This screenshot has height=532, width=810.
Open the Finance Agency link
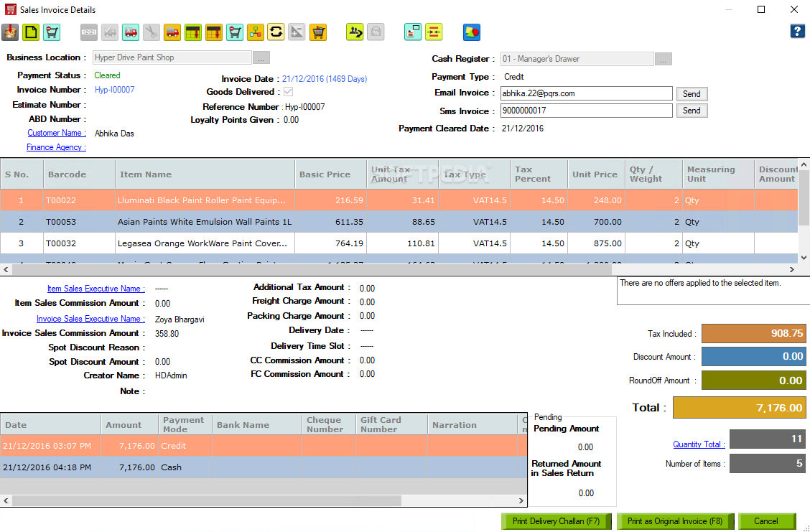56,147
